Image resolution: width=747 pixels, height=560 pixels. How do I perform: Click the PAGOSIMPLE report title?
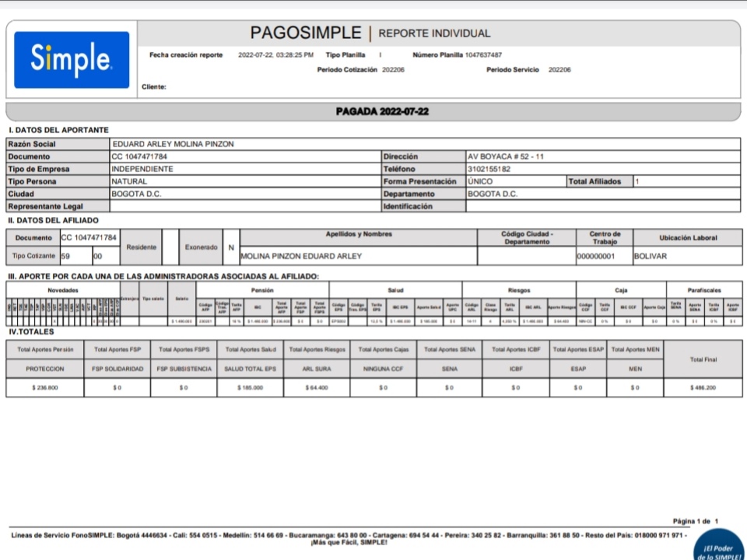pos(306,33)
